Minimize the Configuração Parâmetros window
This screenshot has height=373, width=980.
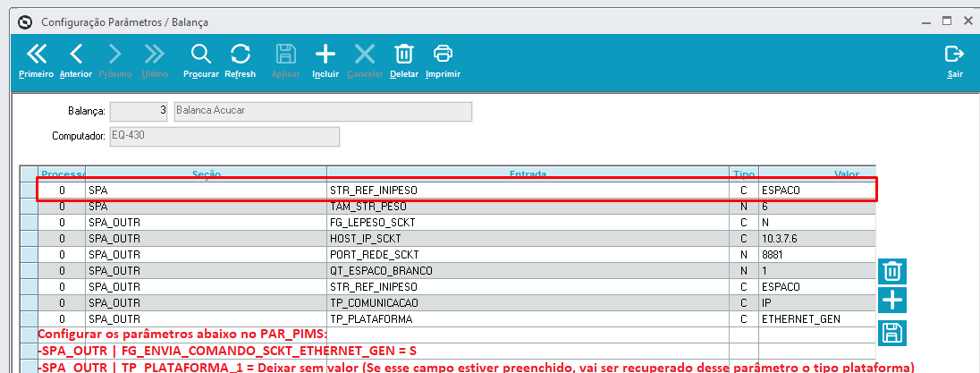[x=926, y=21]
